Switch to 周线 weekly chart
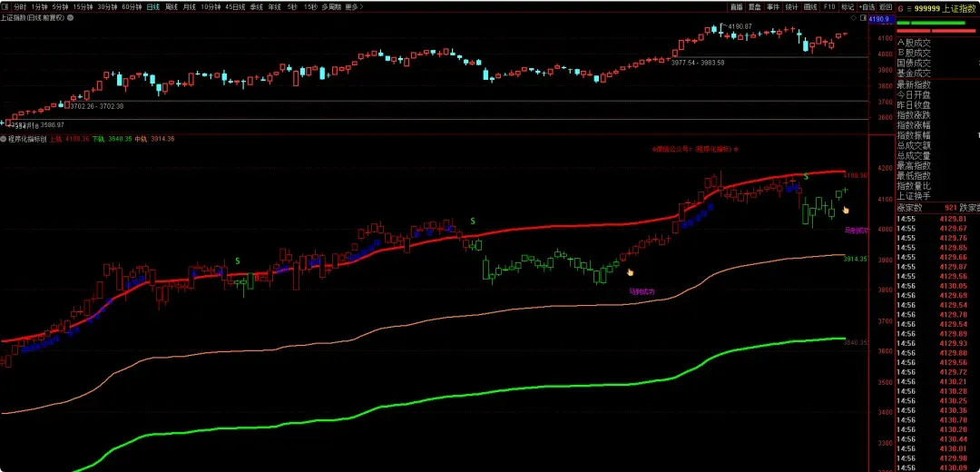980x472 pixels. coord(171,7)
